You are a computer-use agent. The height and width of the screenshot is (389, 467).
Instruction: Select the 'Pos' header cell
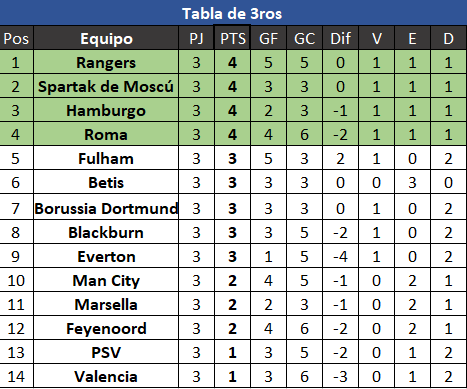pyautogui.click(x=16, y=38)
